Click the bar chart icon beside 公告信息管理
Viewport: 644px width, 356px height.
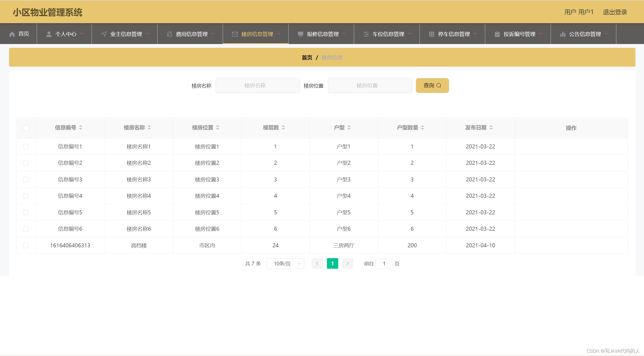coord(563,34)
